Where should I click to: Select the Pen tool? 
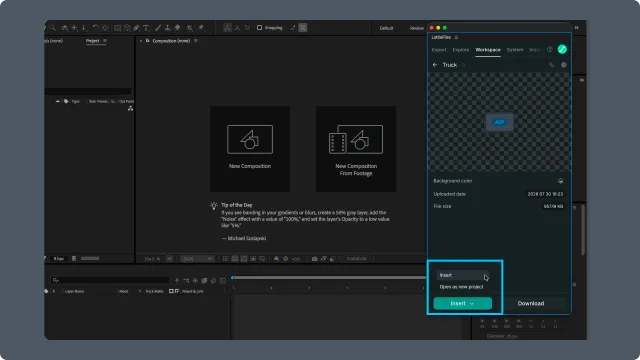click(x=136, y=28)
